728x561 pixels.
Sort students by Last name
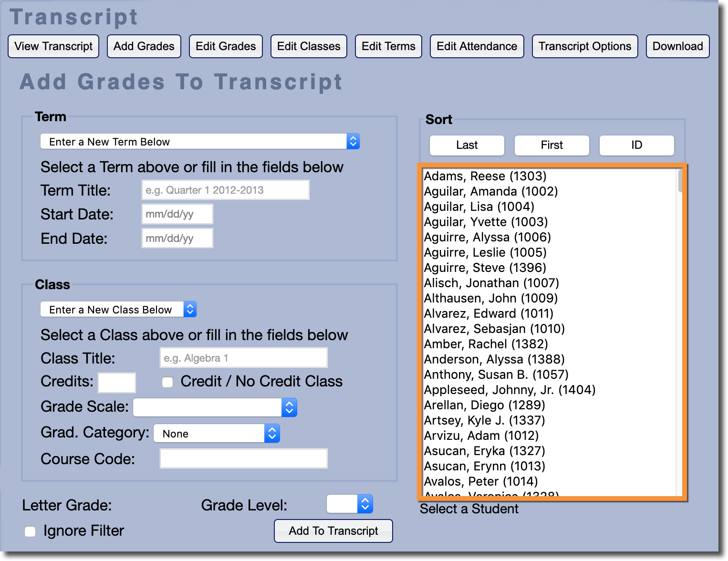(x=467, y=145)
